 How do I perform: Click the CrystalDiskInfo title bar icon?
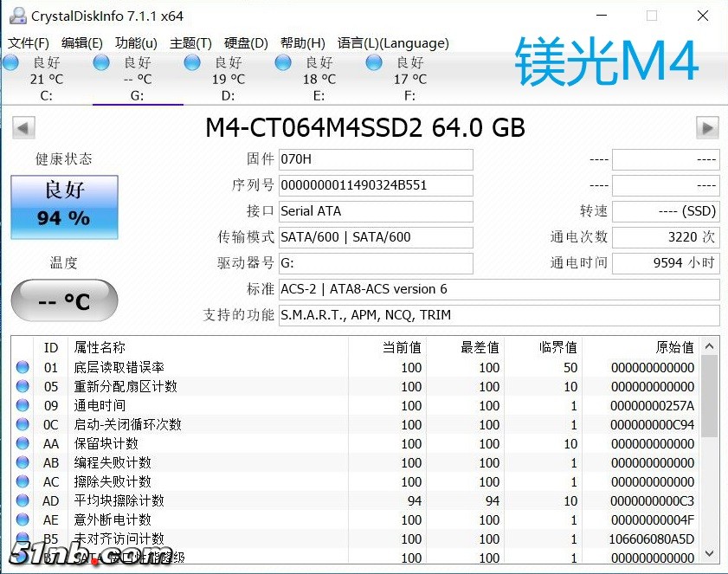click(x=18, y=16)
